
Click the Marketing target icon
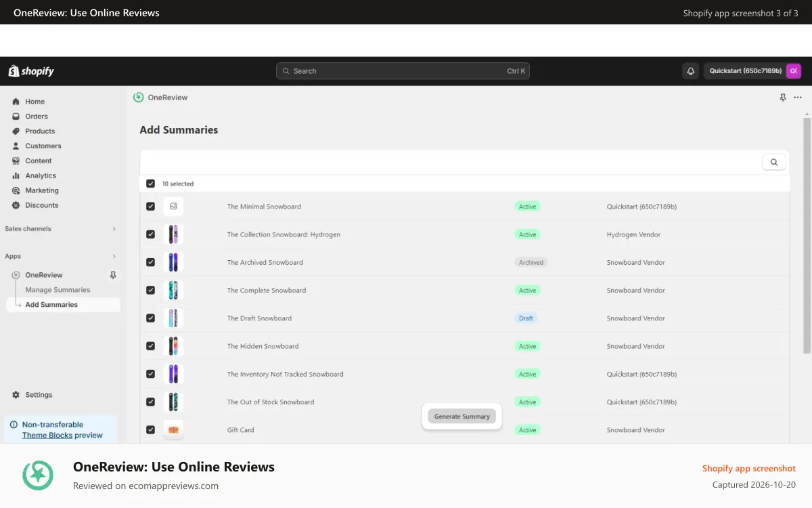click(16, 191)
